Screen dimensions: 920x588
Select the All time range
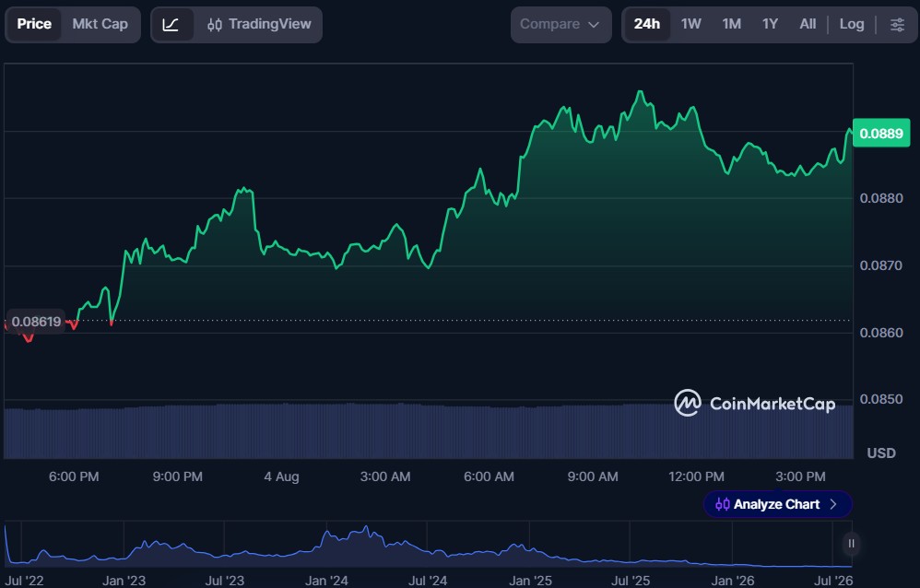tap(808, 24)
